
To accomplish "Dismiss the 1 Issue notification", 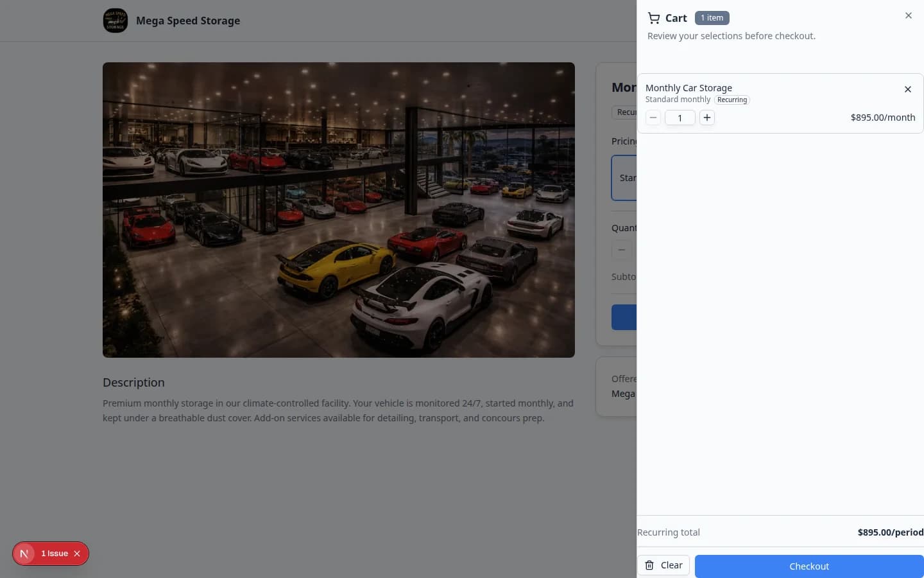I will pyautogui.click(x=77, y=554).
